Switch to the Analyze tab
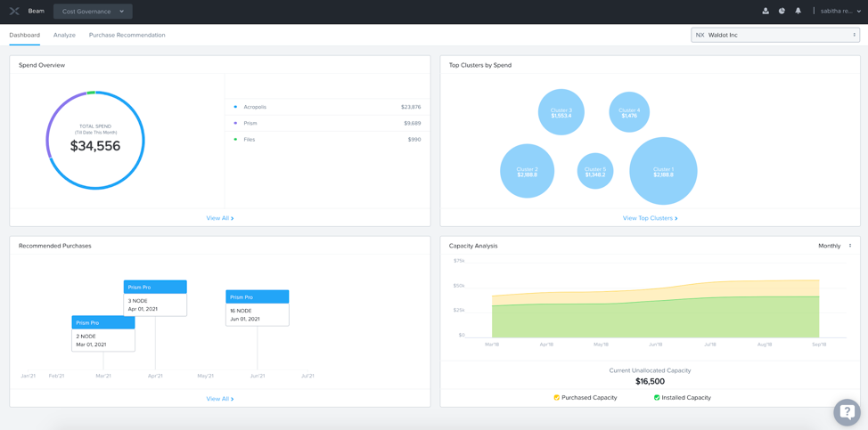Screen dimensions: 868x430 coord(64,35)
